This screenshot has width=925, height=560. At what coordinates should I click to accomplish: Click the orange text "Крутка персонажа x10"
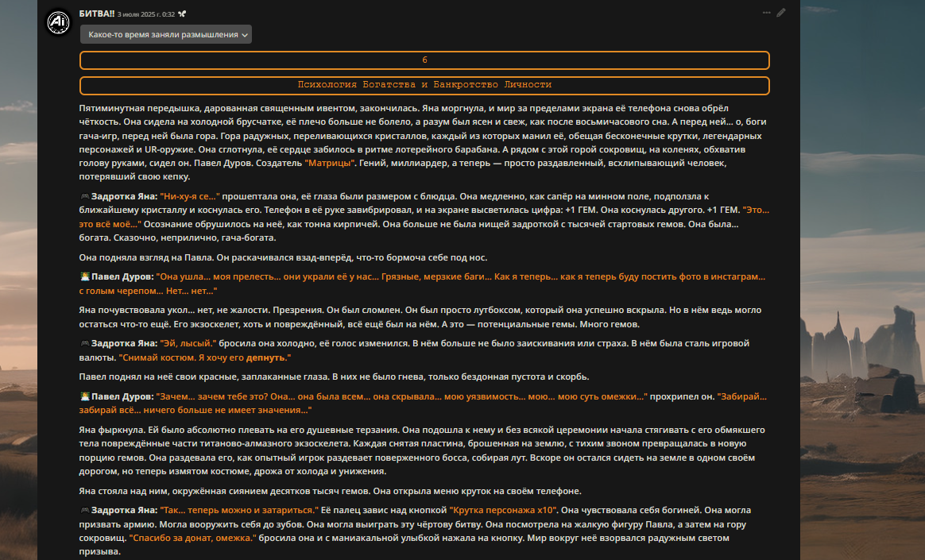point(503,510)
